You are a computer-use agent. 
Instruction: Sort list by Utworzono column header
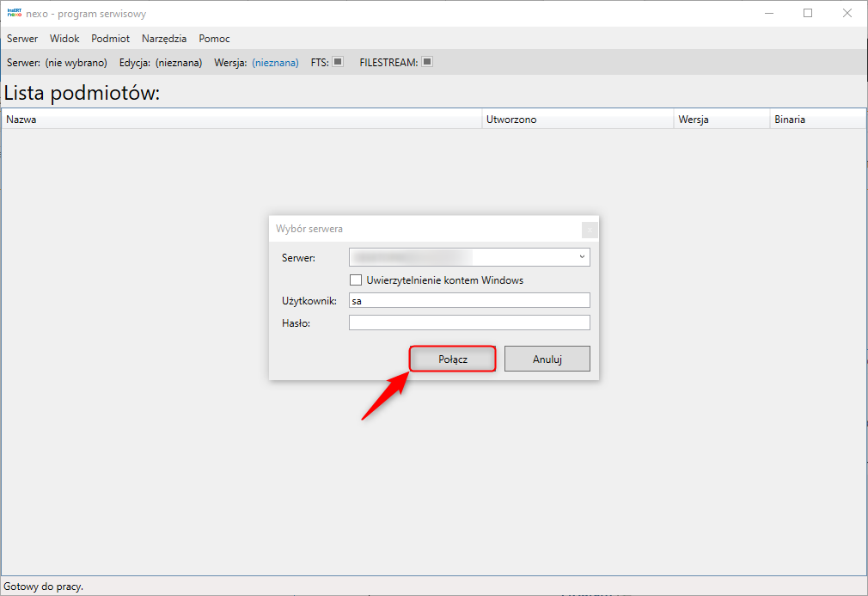pos(578,119)
